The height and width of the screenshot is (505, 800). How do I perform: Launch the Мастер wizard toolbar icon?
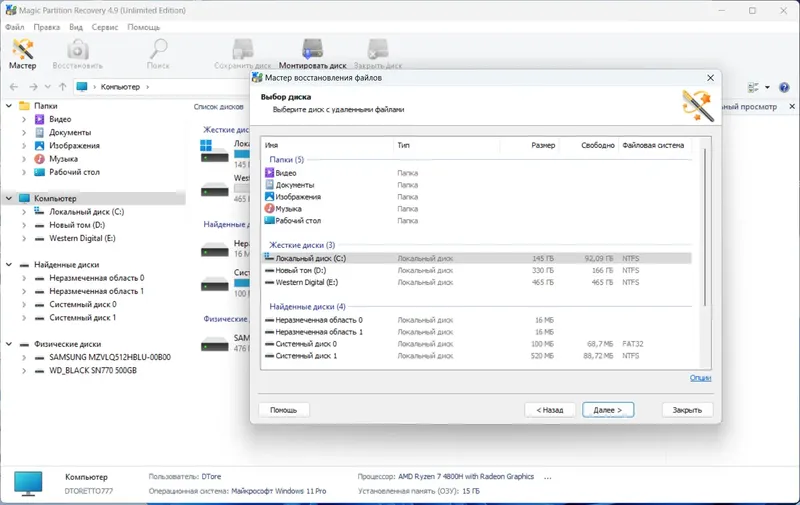(22, 54)
